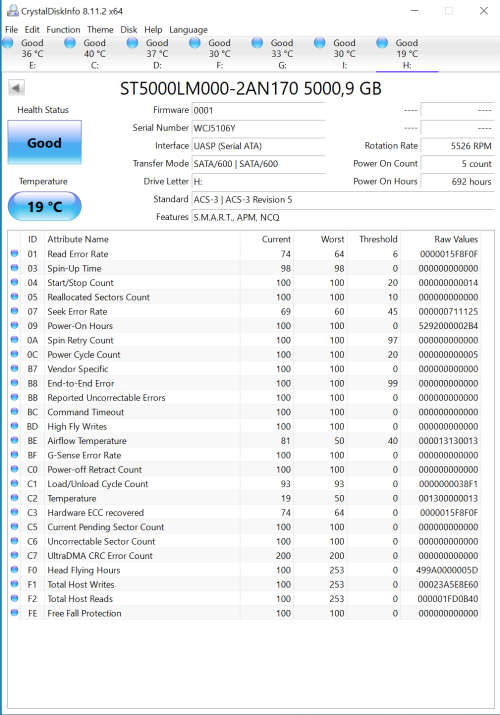The height and width of the screenshot is (715, 500).
Task: Click status dot for Start/Stop Count
Action: [15, 282]
